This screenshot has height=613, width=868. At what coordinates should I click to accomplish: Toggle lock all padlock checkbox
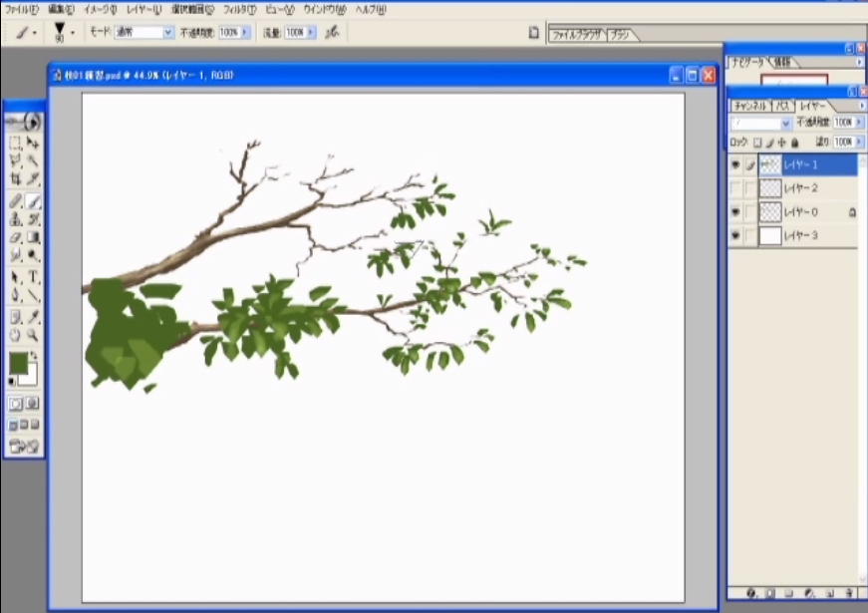(795, 143)
